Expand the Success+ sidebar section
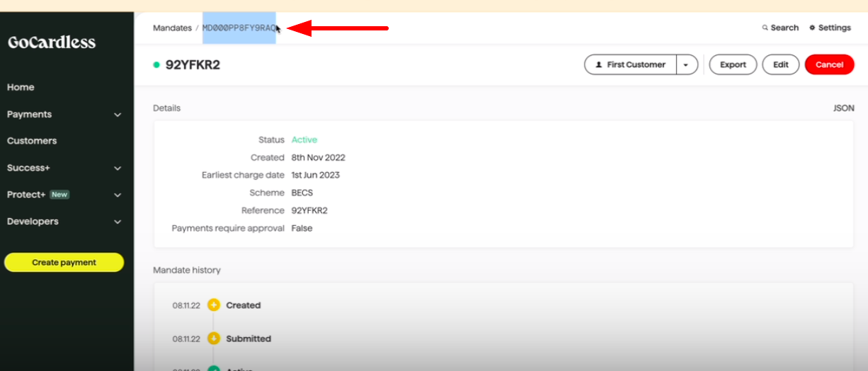 (118, 169)
